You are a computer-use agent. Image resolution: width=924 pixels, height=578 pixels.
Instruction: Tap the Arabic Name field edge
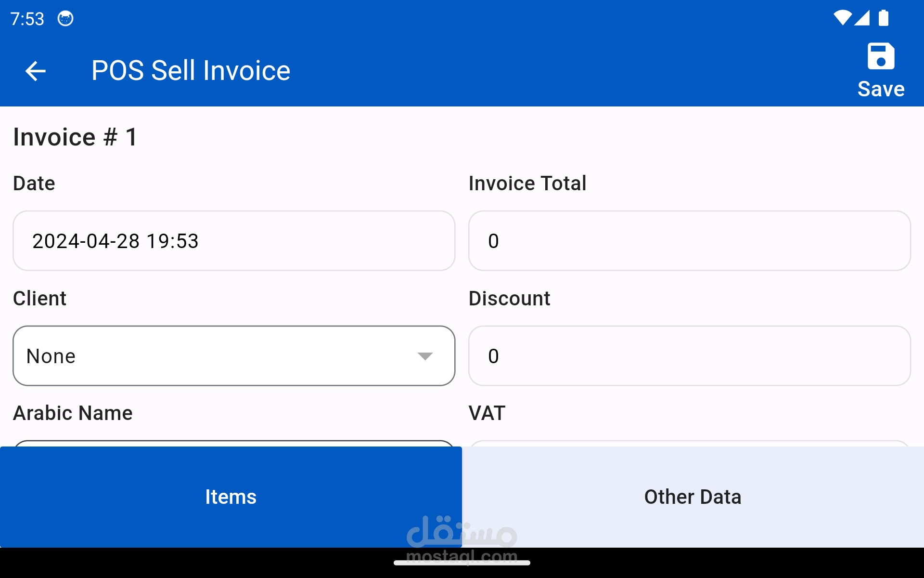click(234, 443)
